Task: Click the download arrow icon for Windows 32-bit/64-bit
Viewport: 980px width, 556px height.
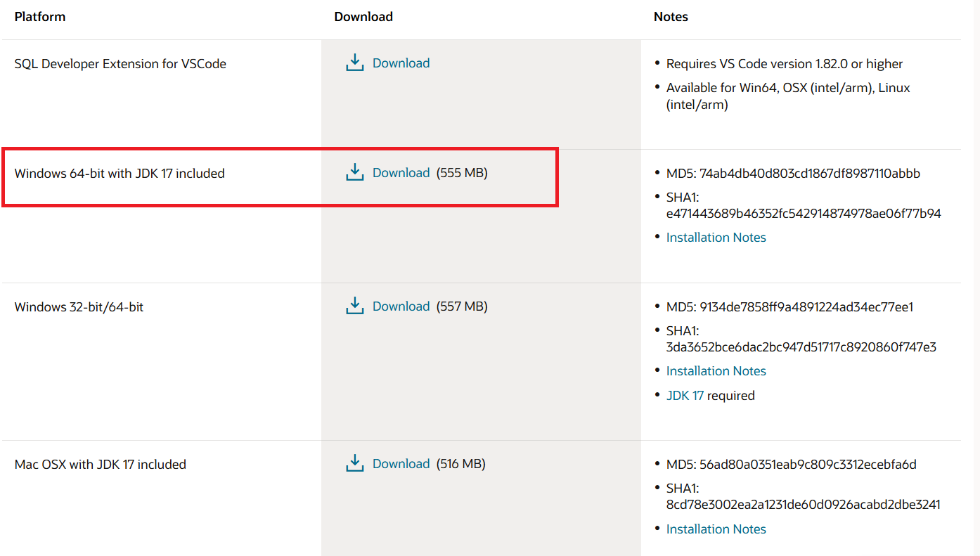Action: (355, 305)
